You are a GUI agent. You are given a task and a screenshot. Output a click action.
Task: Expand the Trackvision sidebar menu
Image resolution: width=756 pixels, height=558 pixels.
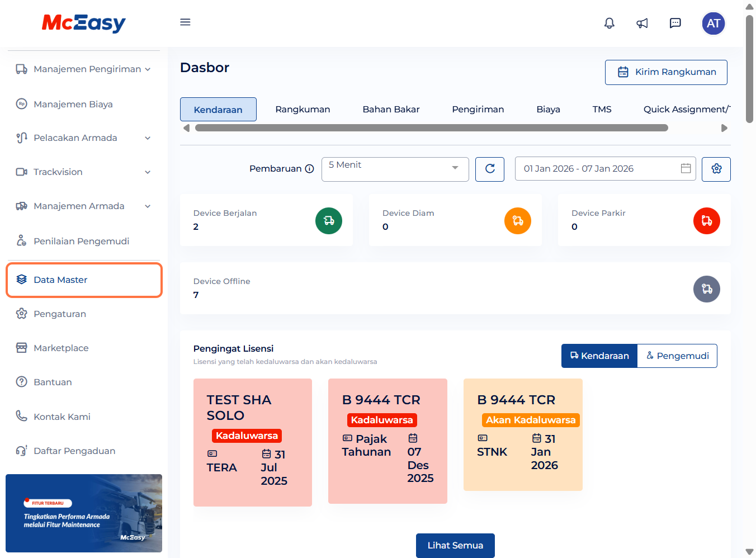(x=84, y=172)
